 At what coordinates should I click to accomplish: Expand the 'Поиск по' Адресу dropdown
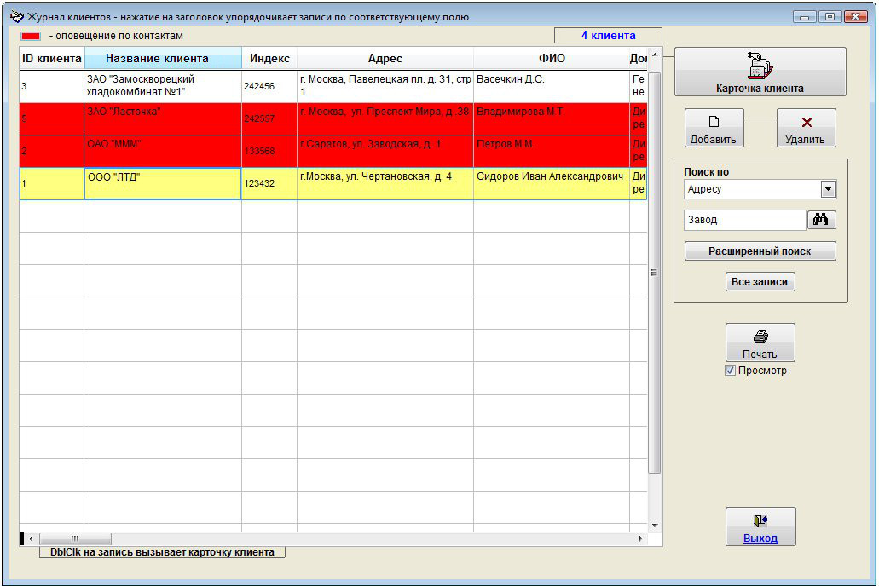point(827,189)
